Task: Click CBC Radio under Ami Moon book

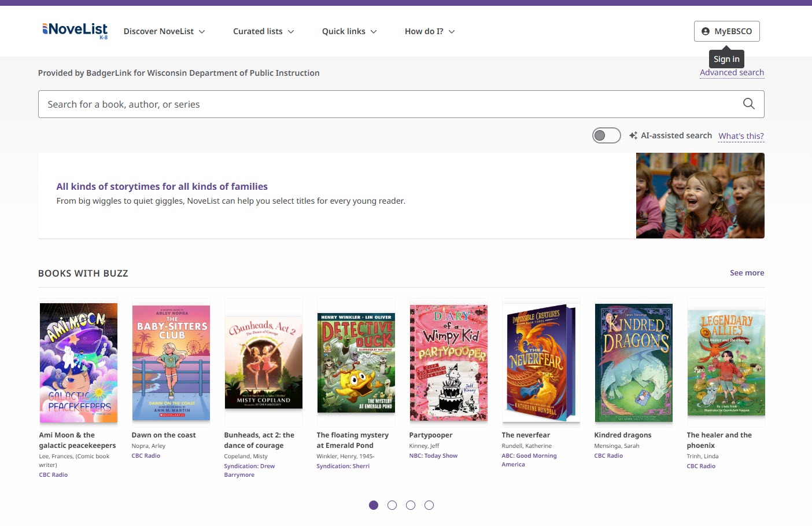Action: (53, 475)
